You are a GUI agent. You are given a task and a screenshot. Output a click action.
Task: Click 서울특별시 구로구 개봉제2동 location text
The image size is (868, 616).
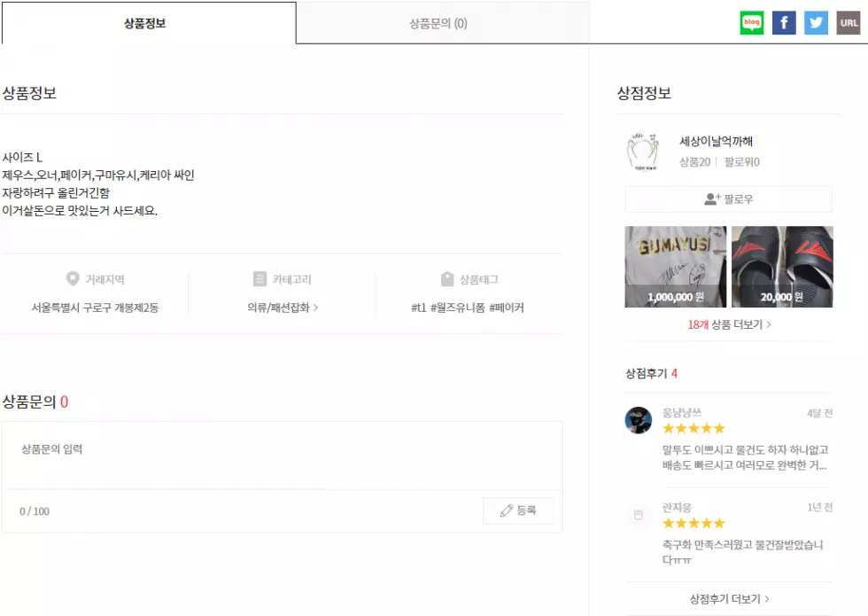pyautogui.click(x=95, y=308)
